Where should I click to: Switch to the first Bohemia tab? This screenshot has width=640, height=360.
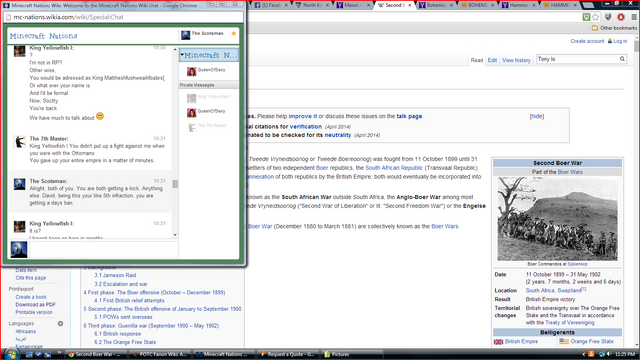(435, 5)
